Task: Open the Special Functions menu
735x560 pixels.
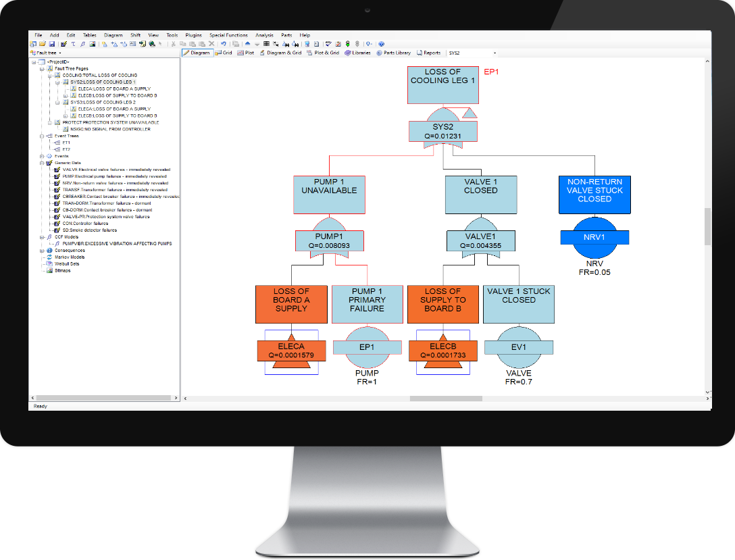Action: 228,35
